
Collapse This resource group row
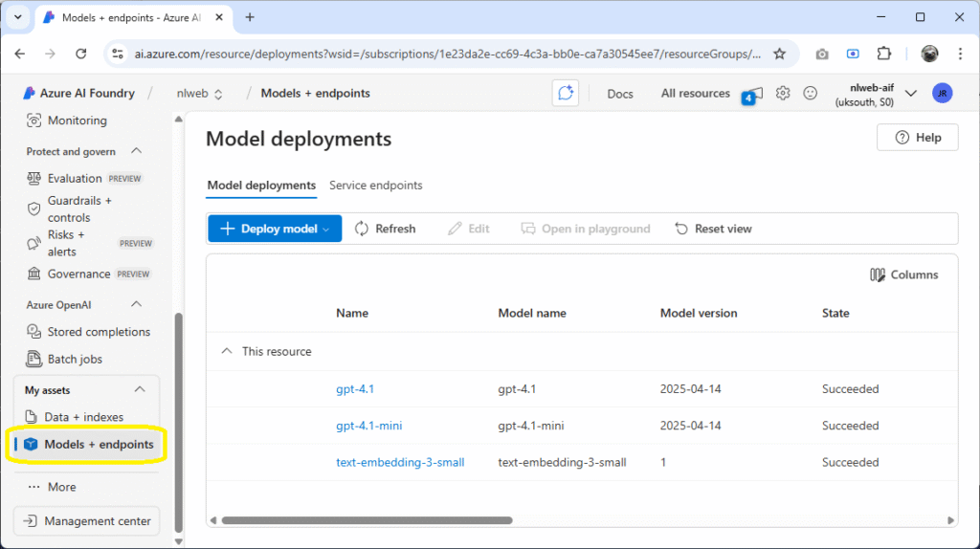pyautogui.click(x=226, y=351)
